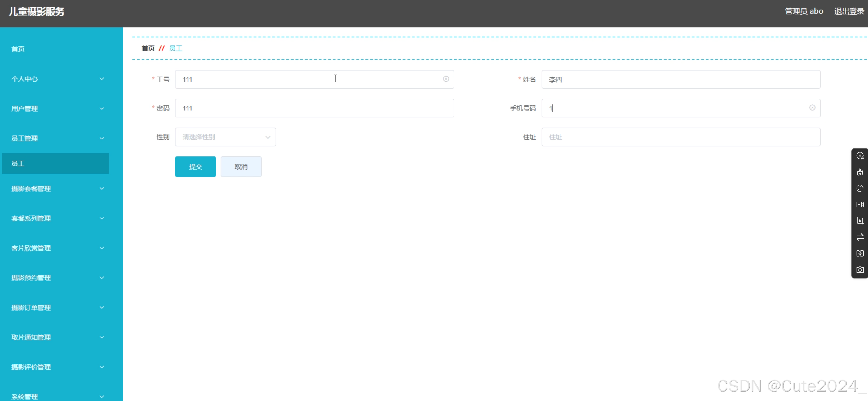The image size is (868, 401).
Task: Click the video recorder icon
Action: 860,205
